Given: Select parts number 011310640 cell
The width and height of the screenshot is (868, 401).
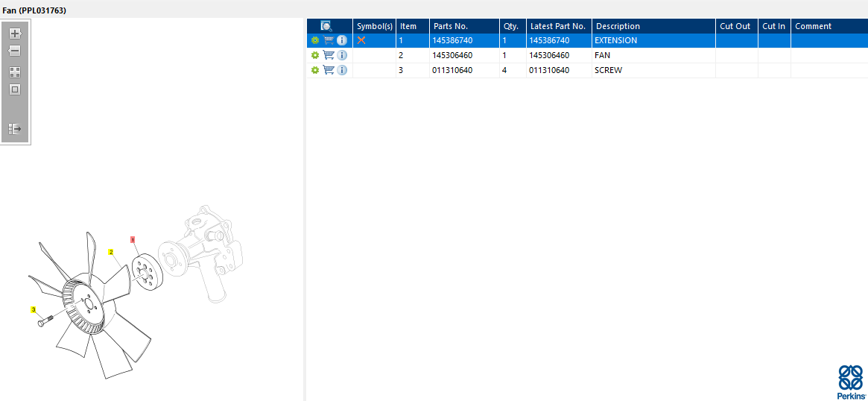Looking at the screenshot, I should pyautogui.click(x=464, y=70).
